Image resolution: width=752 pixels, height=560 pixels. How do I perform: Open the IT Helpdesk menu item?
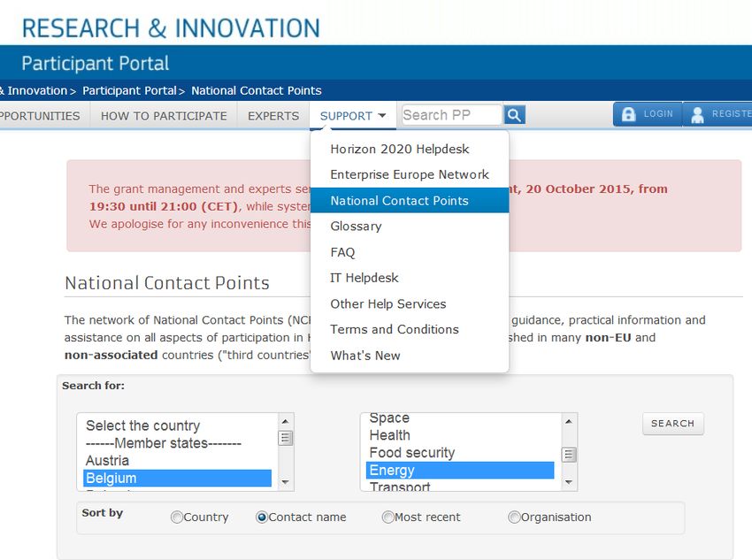point(364,278)
